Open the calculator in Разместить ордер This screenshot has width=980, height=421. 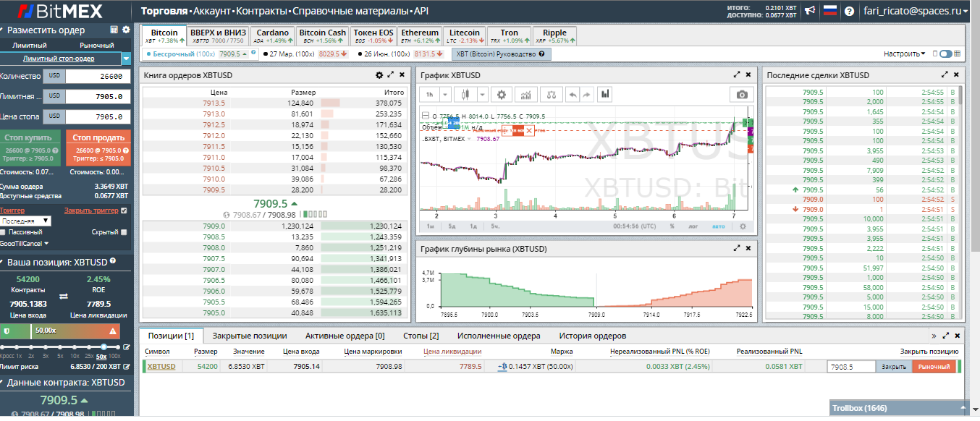tap(114, 30)
